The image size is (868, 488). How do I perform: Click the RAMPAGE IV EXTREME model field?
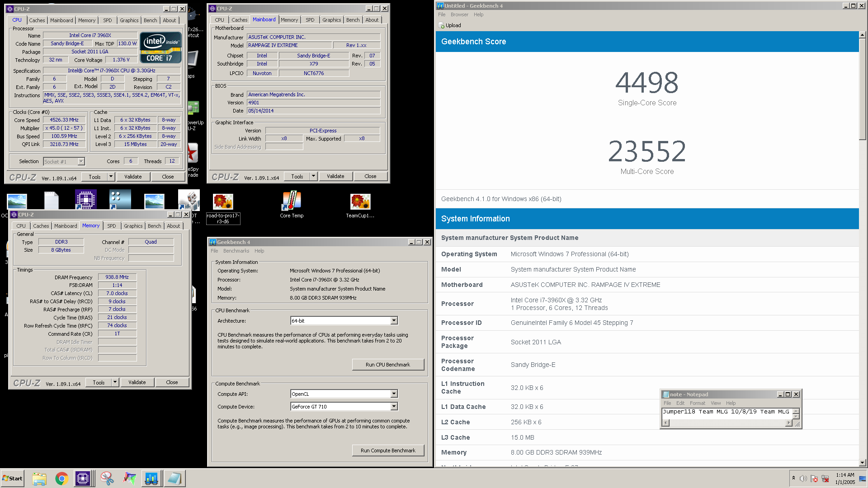click(289, 45)
